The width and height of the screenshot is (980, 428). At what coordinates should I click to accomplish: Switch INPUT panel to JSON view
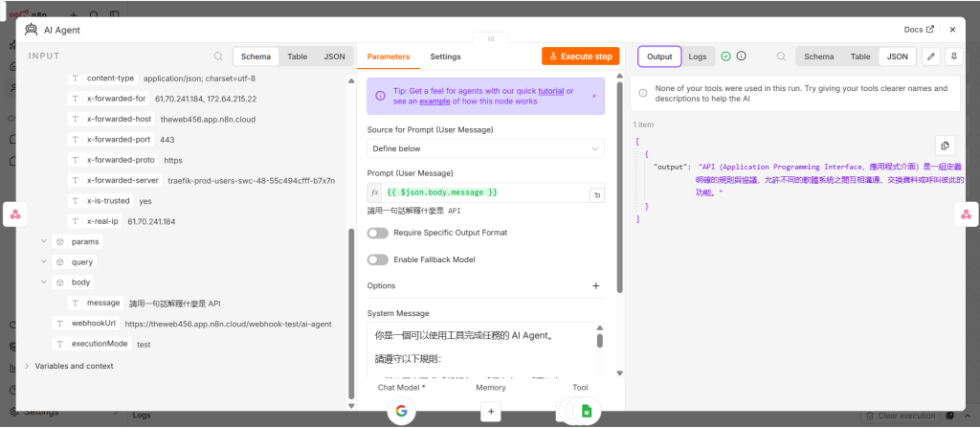(334, 56)
